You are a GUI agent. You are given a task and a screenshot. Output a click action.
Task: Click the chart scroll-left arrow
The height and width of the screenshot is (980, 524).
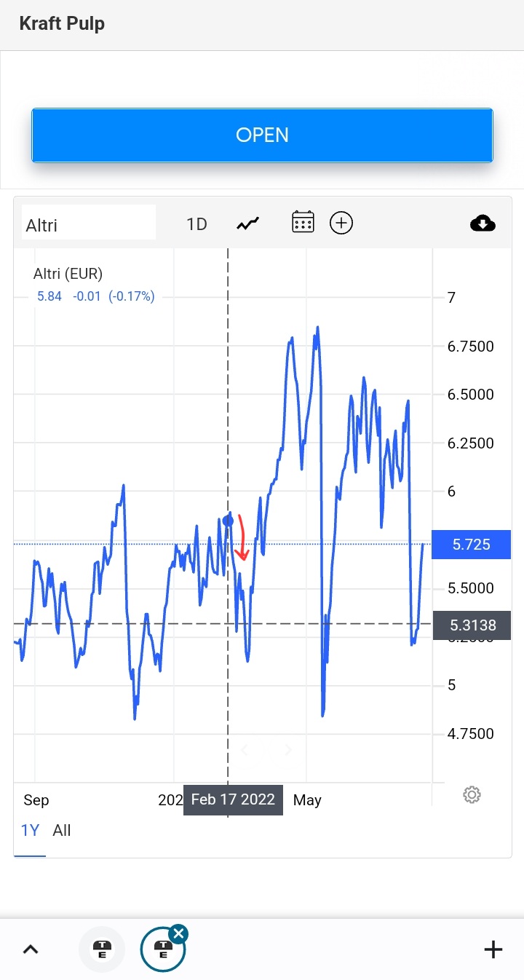click(245, 750)
